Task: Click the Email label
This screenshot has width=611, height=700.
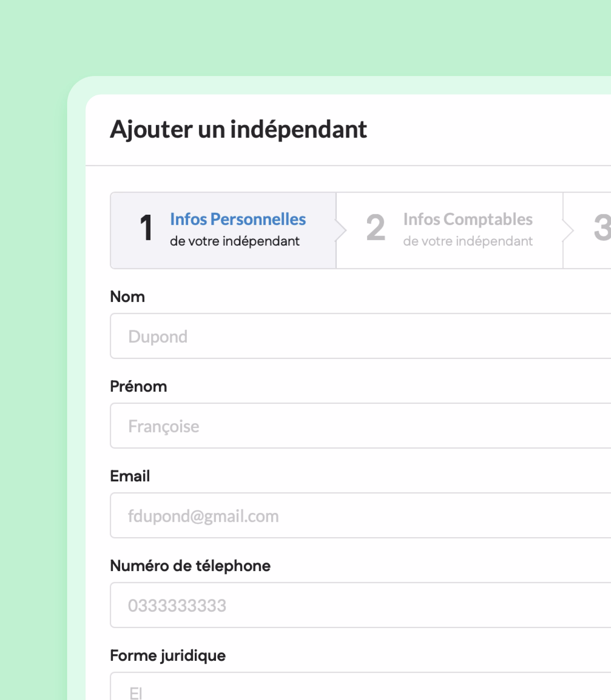Action: [x=130, y=476]
